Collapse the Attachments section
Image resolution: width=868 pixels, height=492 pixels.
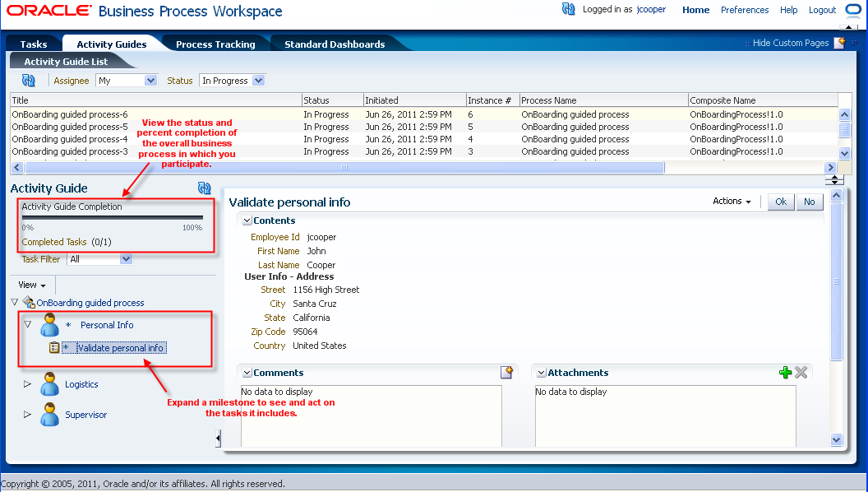tap(542, 373)
